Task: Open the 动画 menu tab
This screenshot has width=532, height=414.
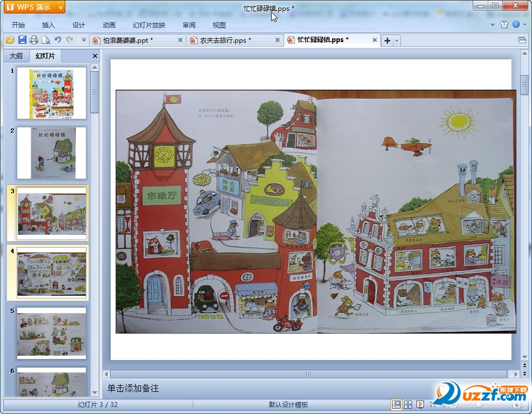Action: click(109, 25)
